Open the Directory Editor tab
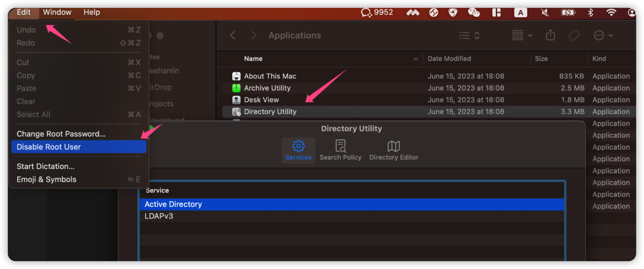The height and width of the screenshot is (269, 644). pos(394,150)
